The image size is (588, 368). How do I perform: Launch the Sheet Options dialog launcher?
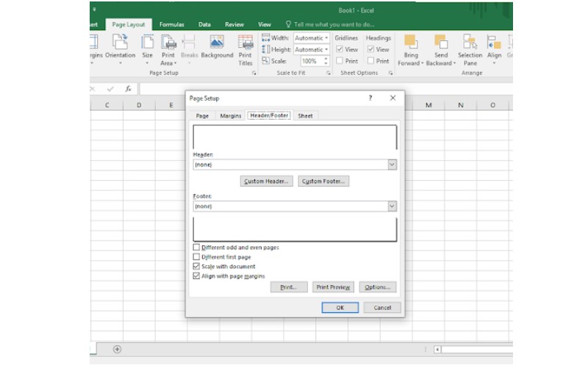(390, 73)
